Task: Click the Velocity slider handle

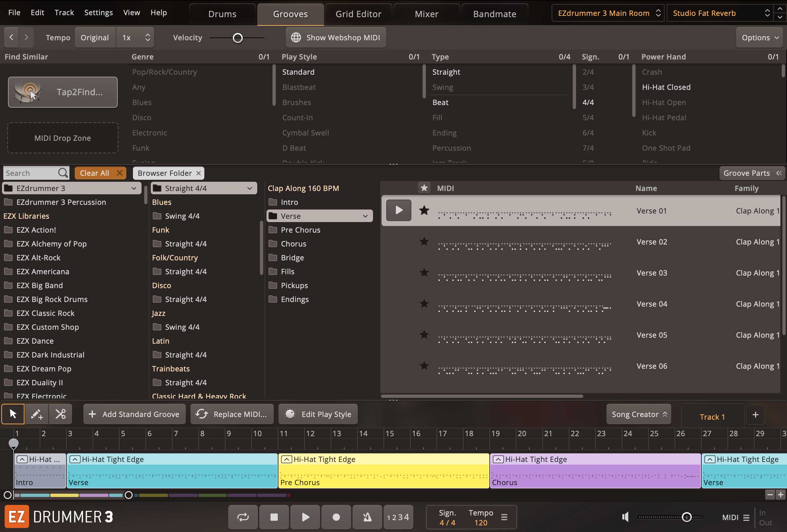Action: [238, 38]
